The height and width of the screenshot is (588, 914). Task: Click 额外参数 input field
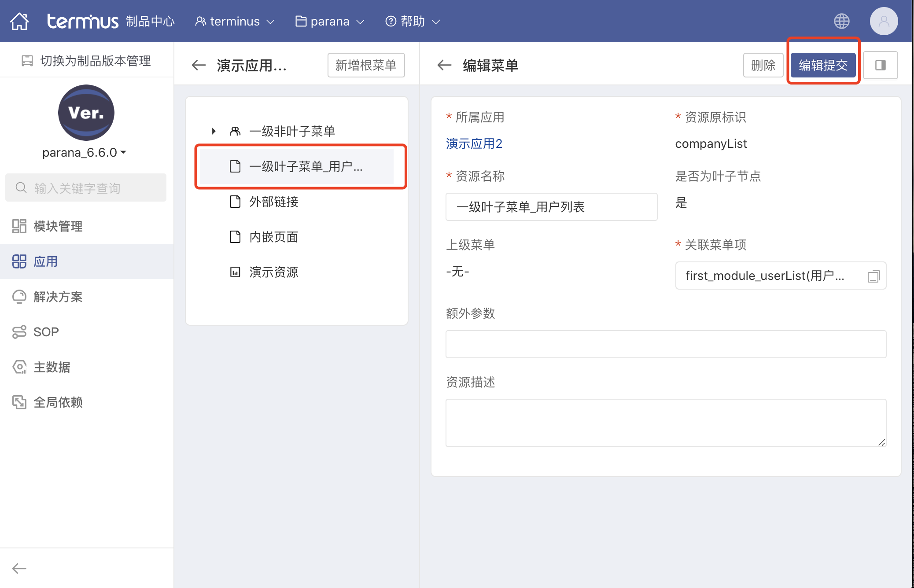point(666,344)
